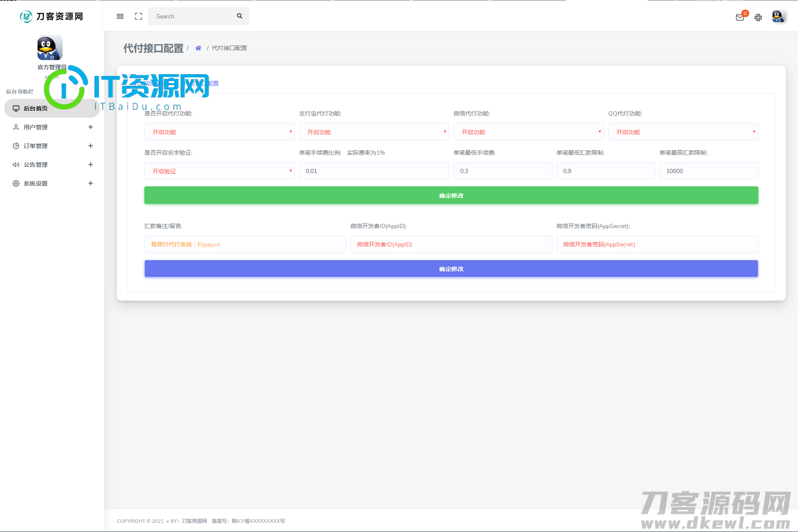Click 刀客资源网 link in footer
The image size is (798, 532).
[x=194, y=521]
